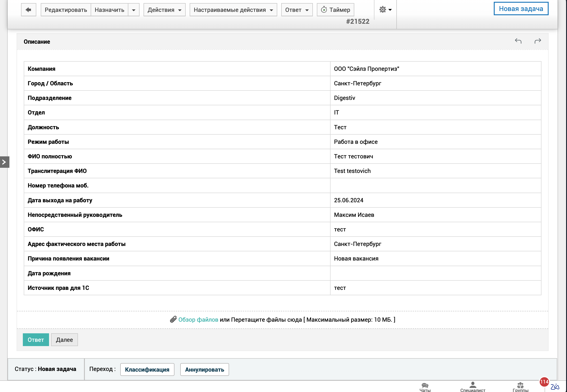Open the gear settings menu
This screenshot has height=392, width=567.
pyautogui.click(x=385, y=10)
